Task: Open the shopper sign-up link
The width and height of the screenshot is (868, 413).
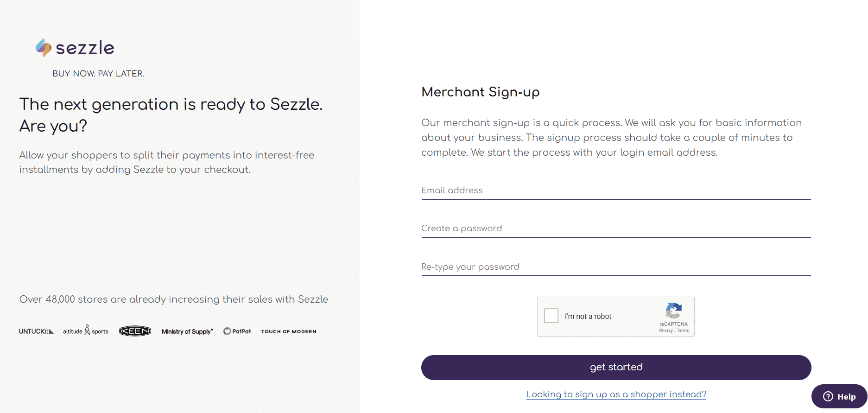Action: [x=616, y=394]
